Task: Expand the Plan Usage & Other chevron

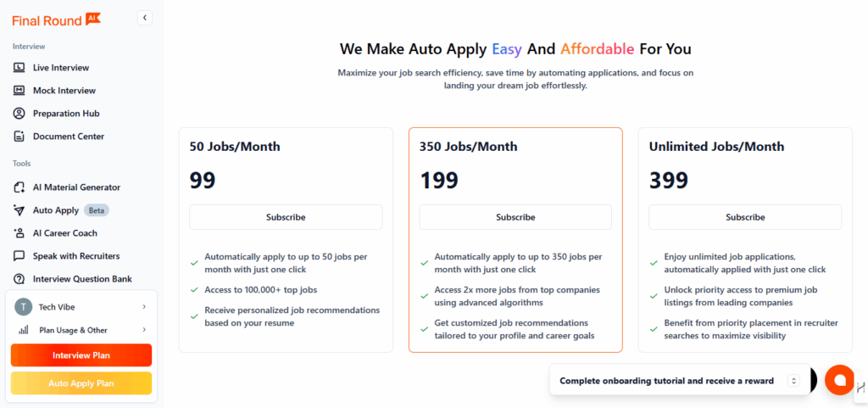Action: pos(144,330)
